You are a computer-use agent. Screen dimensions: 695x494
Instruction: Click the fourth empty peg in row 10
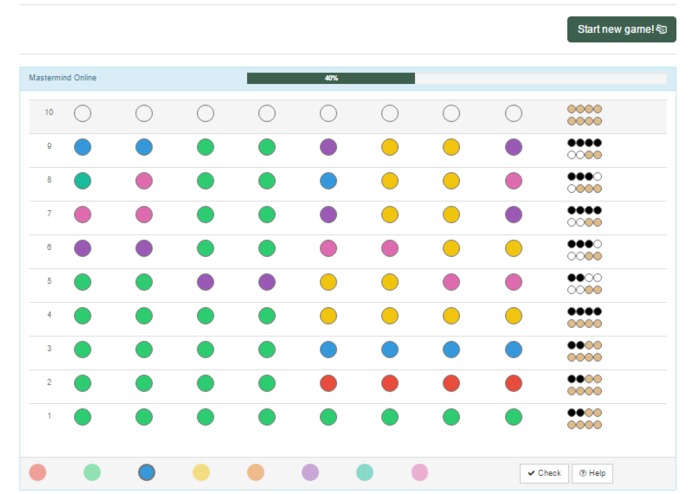267,113
